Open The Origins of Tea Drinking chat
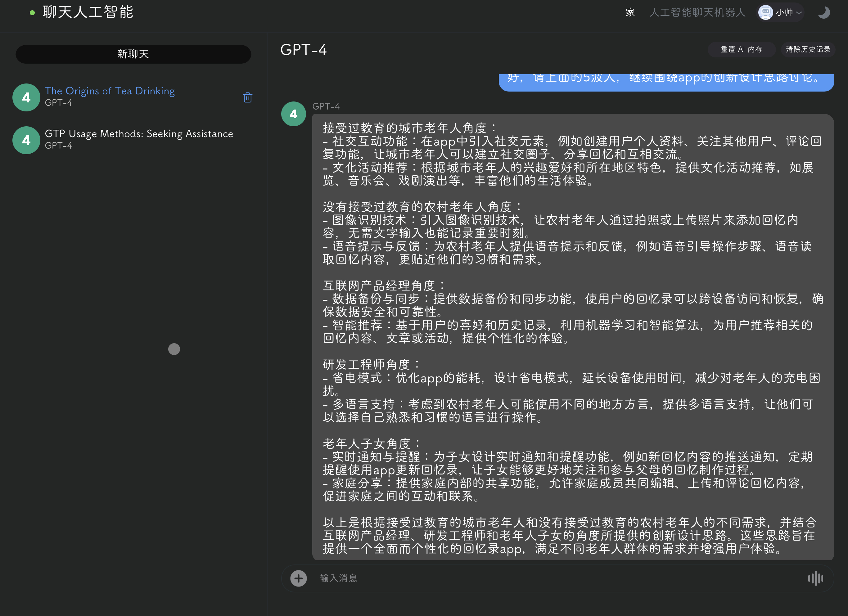 pyautogui.click(x=110, y=91)
